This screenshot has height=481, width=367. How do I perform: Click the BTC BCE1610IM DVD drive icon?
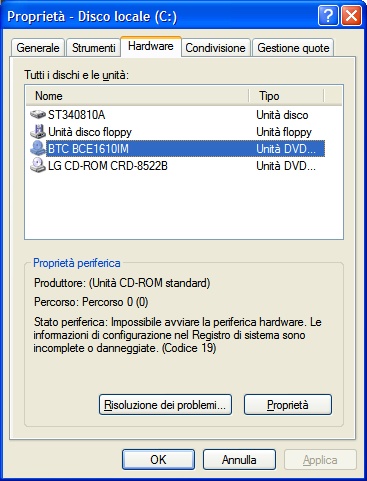(38, 148)
